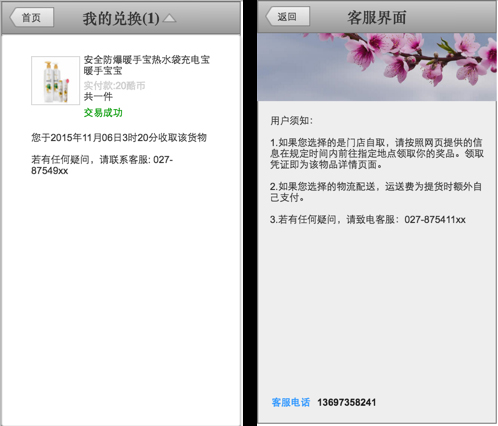
Task: Click the empty gray area below the notices
Action: pyautogui.click(x=377, y=310)
